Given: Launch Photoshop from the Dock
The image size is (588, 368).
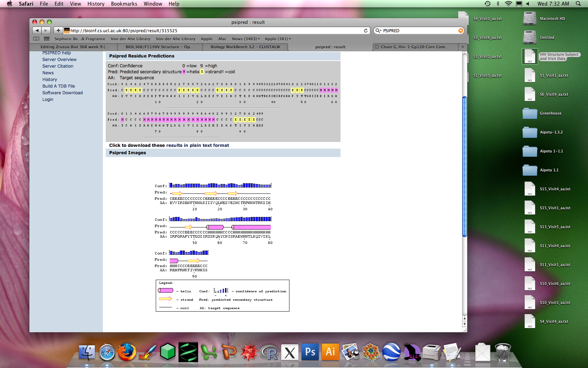Looking at the screenshot, I should (310, 352).
